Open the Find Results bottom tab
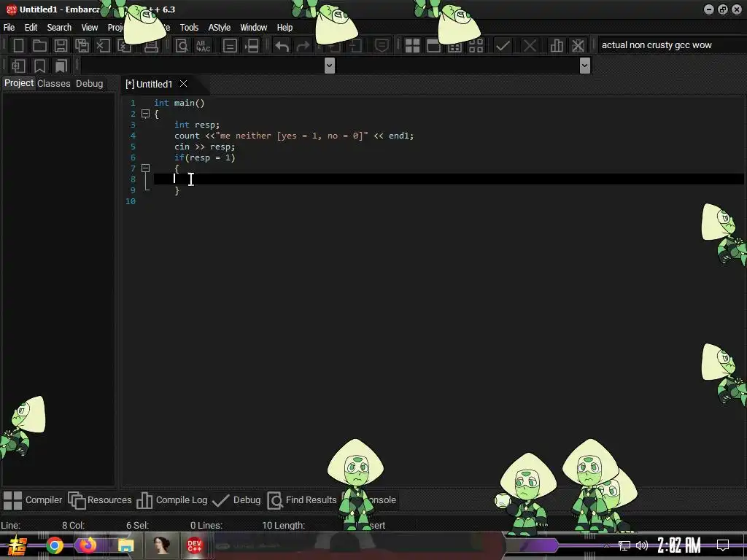 pos(302,500)
